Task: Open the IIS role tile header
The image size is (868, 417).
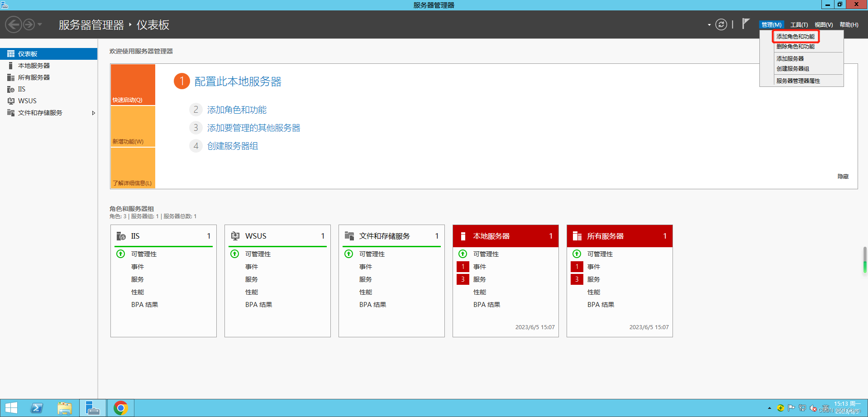Action: click(x=163, y=236)
